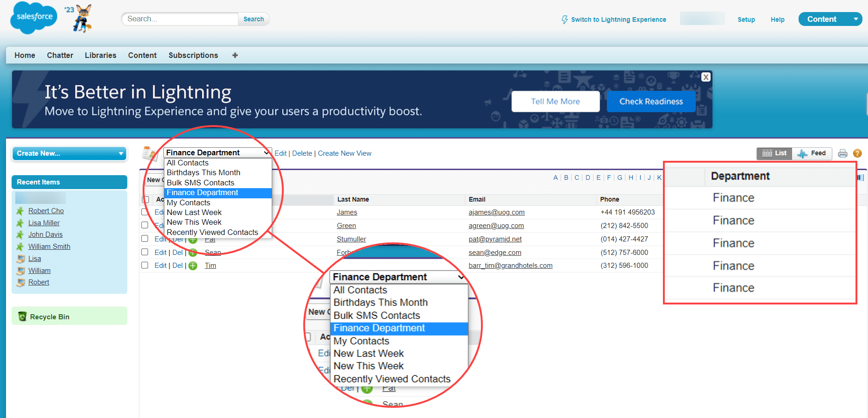The height and width of the screenshot is (418, 868).
Task: Click the Salesforce cloud logo
Action: click(x=33, y=18)
